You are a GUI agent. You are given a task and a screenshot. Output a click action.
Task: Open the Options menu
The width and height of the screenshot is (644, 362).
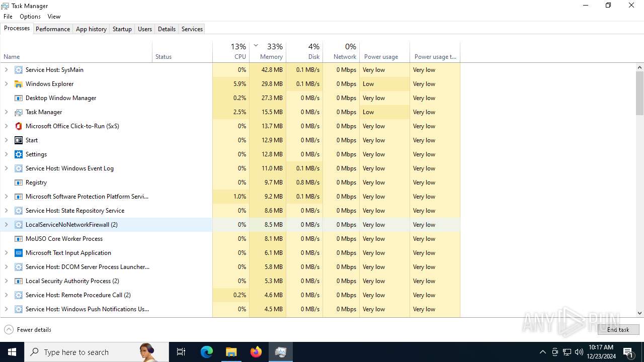[x=30, y=17]
